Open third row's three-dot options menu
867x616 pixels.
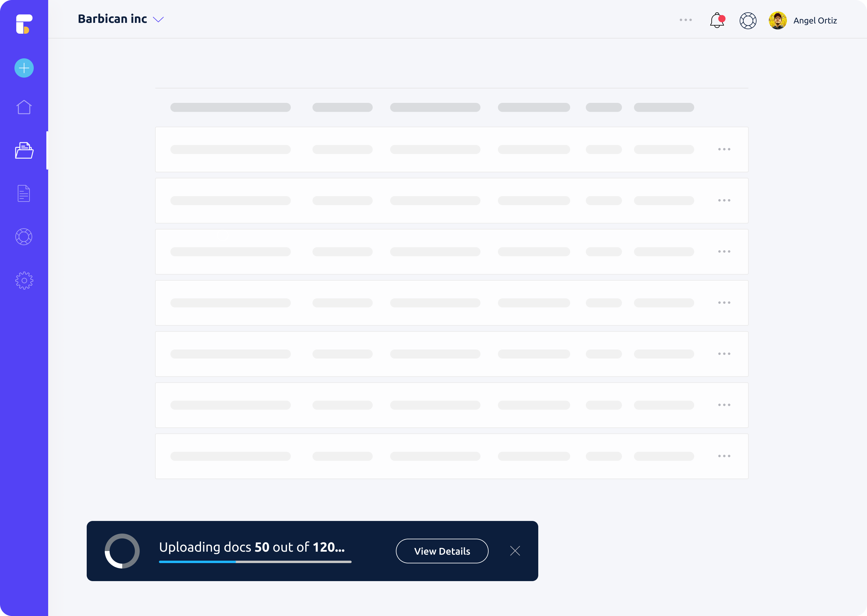724,251
